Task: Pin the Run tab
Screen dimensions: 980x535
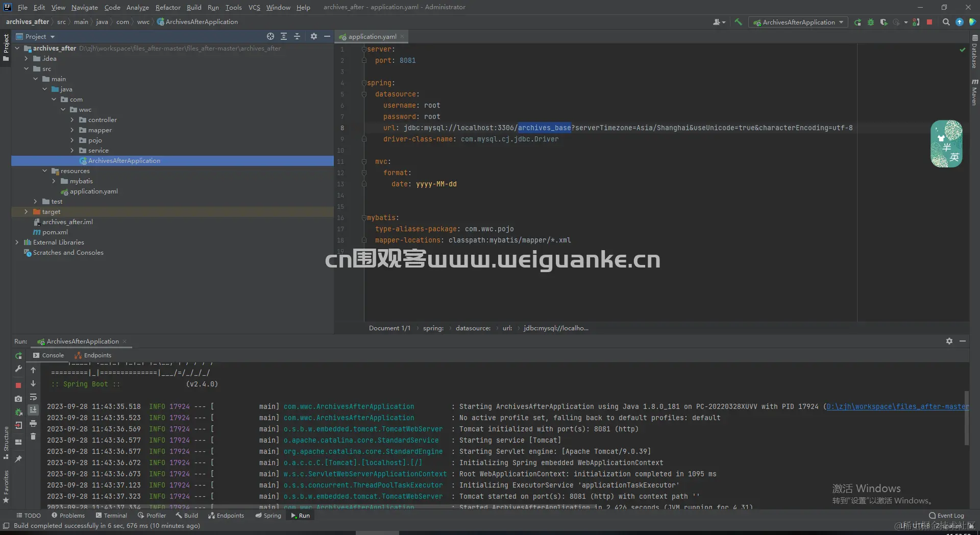Action: (x=18, y=458)
